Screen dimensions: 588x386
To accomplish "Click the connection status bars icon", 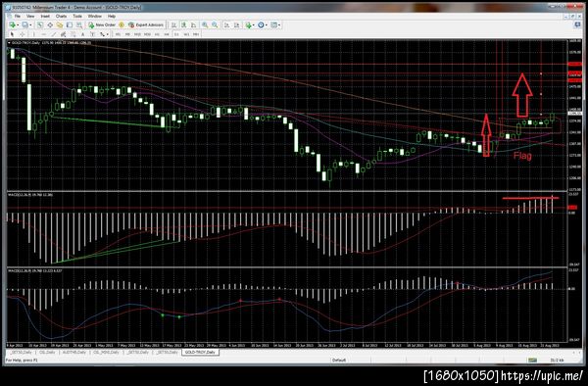I will coord(532,361).
